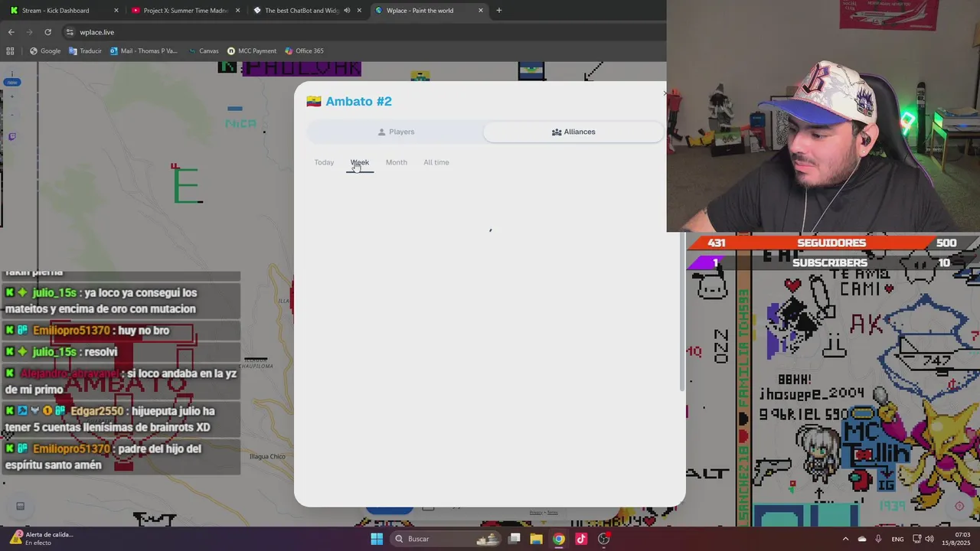Screen dimensions: 980x551
Task: Go back to previous page
Action: (11, 32)
